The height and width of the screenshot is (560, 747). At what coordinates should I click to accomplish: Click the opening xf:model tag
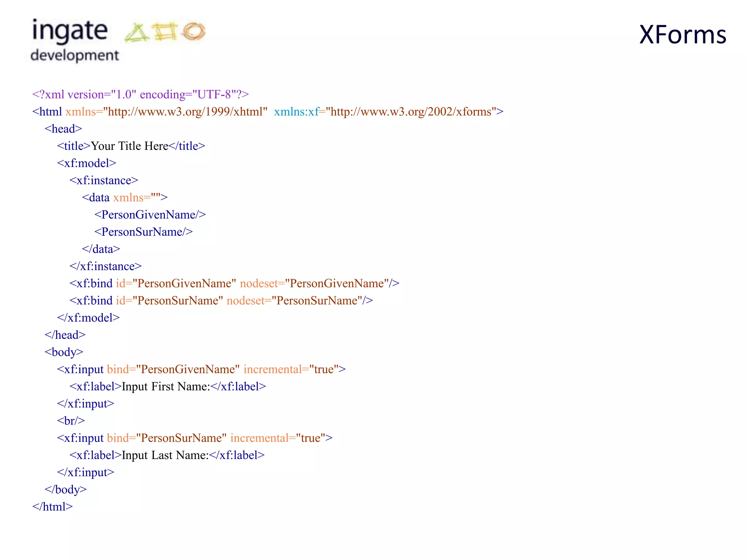(86, 163)
